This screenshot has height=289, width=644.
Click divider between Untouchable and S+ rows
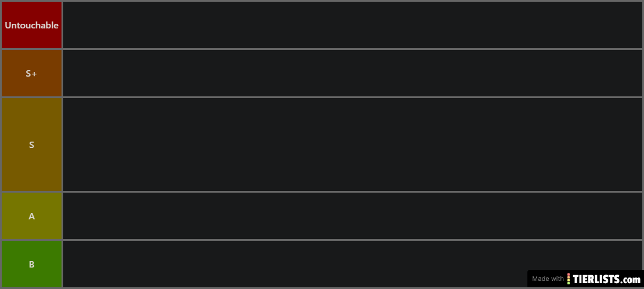point(322,49)
